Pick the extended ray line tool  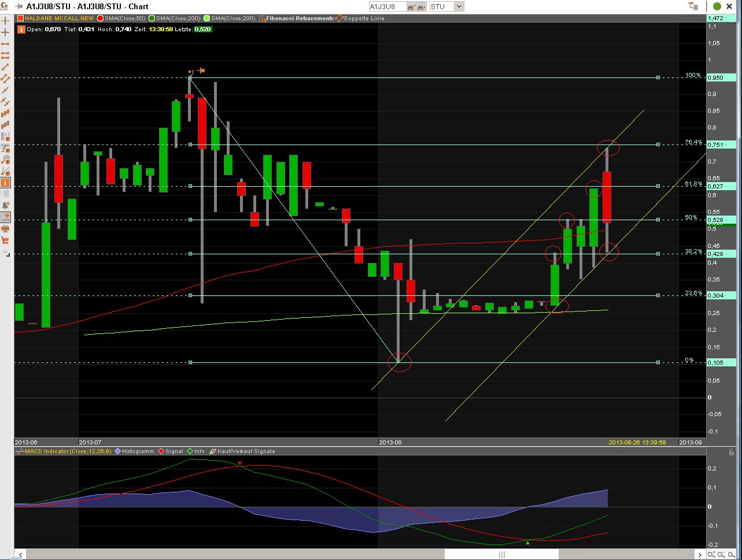point(6,90)
